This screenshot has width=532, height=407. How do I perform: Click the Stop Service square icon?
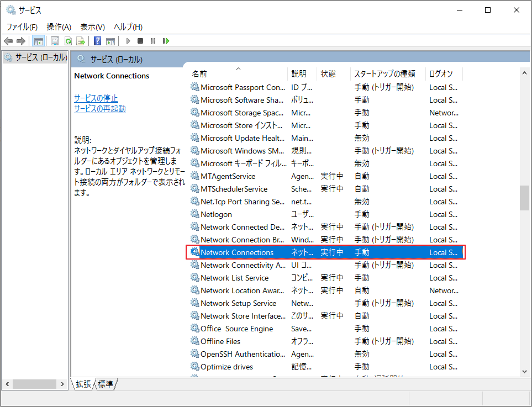(x=140, y=41)
